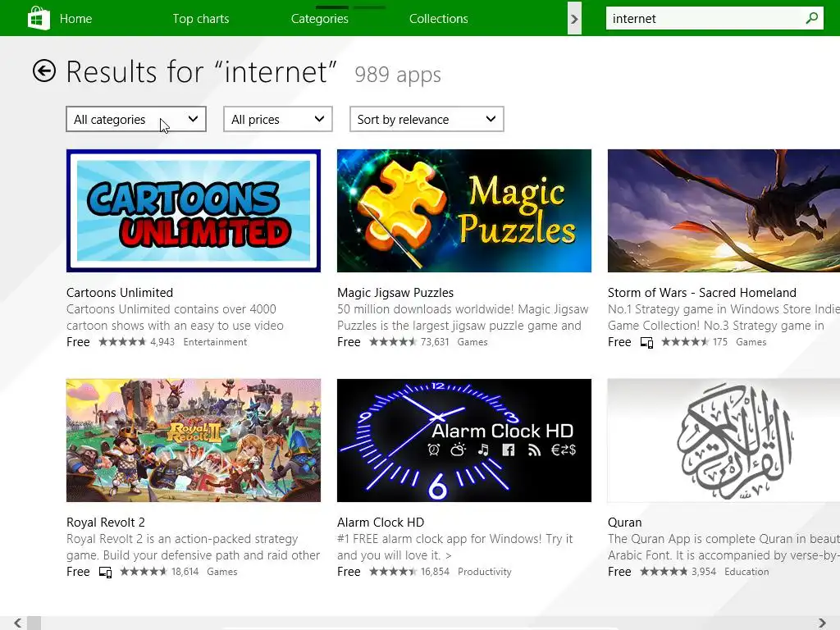This screenshot has height=630, width=840.
Task: Click the horizontal scrollbar left arrow
Action: [x=17, y=623]
